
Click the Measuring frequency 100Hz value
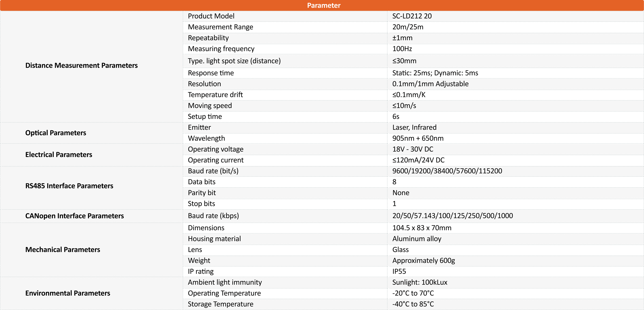[x=402, y=49]
